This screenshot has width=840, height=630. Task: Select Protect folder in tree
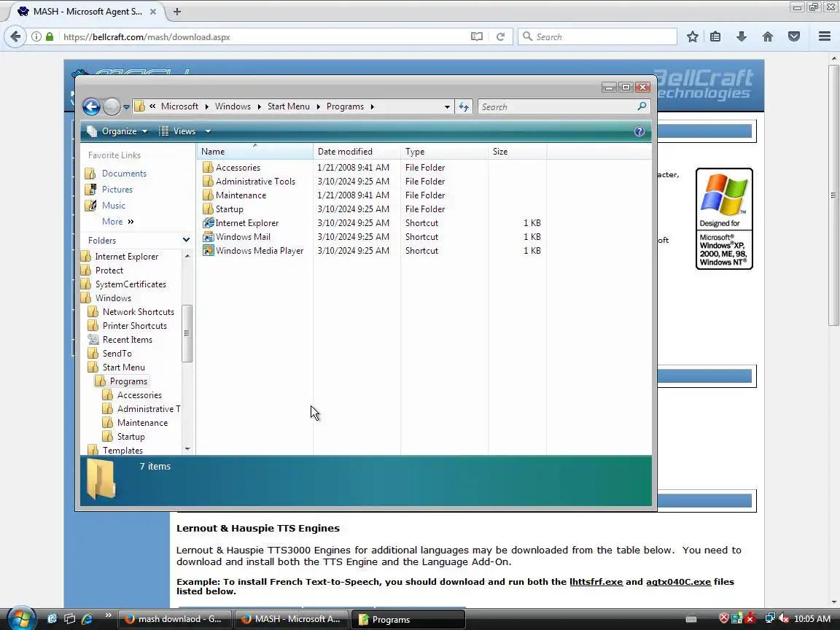point(109,271)
